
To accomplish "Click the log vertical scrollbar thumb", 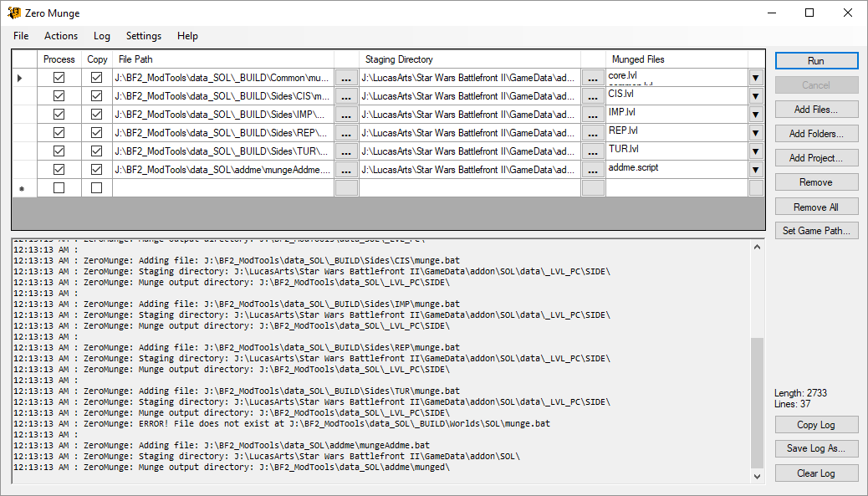I will pos(758,403).
